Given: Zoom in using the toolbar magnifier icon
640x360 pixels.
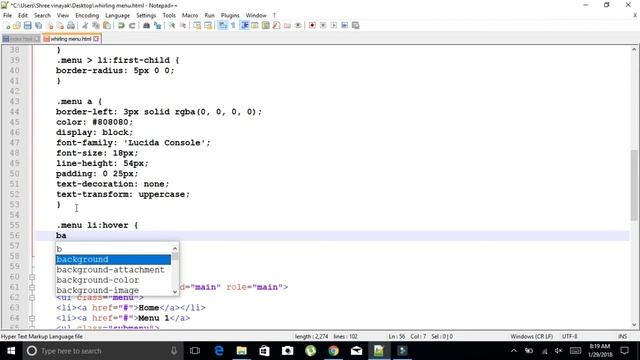Looking at the screenshot, I should click(172, 25).
